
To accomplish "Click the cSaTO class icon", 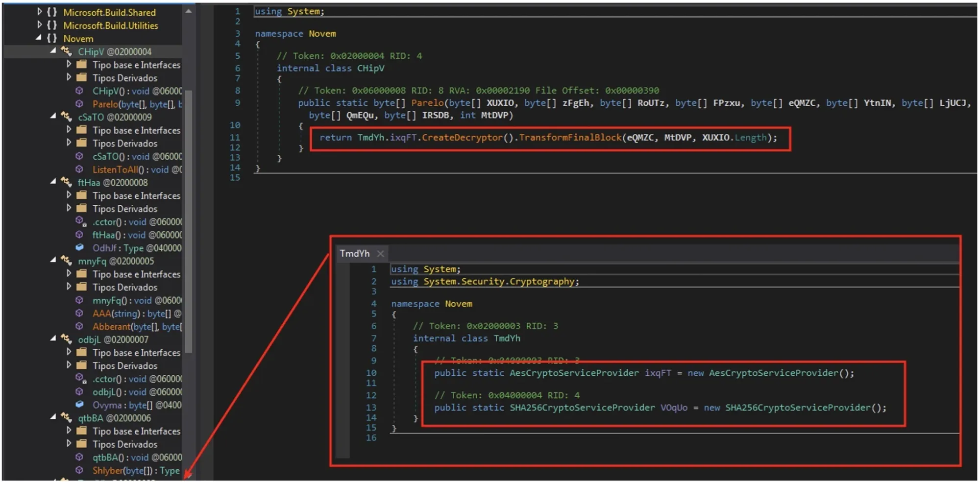I will [66, 117].
